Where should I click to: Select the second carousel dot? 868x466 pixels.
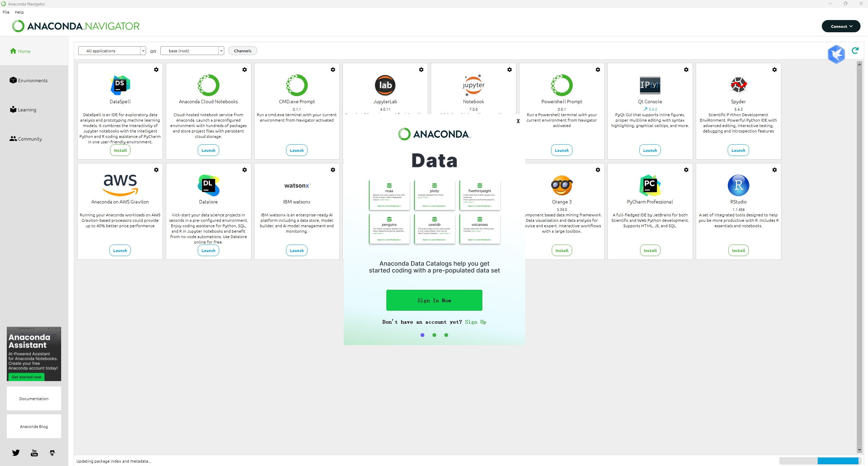(x=434, y=335)
